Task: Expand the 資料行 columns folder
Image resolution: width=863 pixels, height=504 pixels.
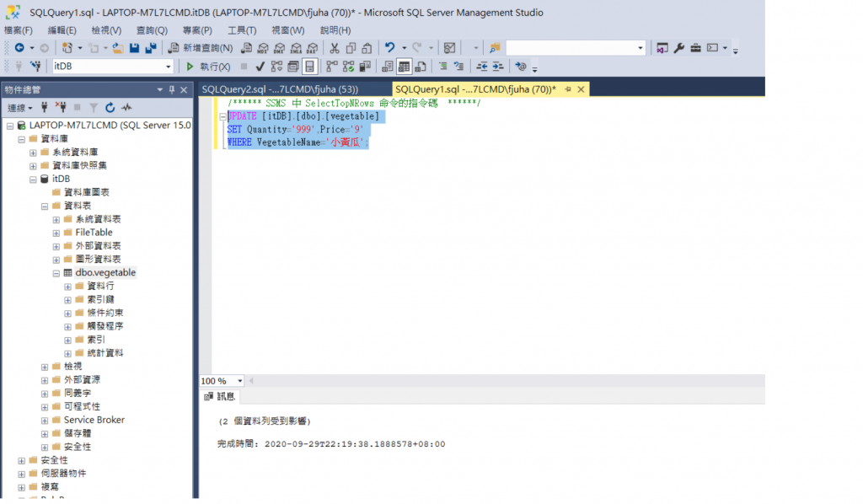Action: click(67, 287)
